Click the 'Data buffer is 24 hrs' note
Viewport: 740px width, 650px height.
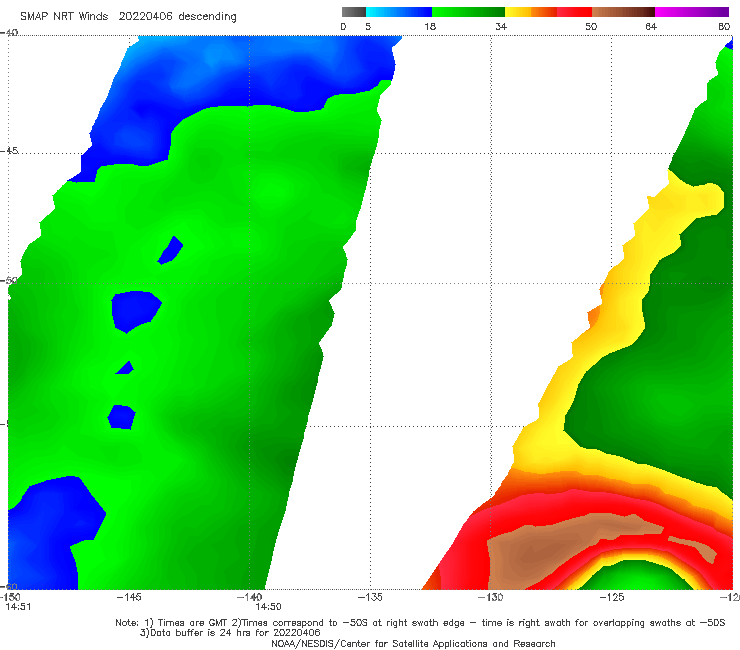pyautogui.click(x=230, y=633)
